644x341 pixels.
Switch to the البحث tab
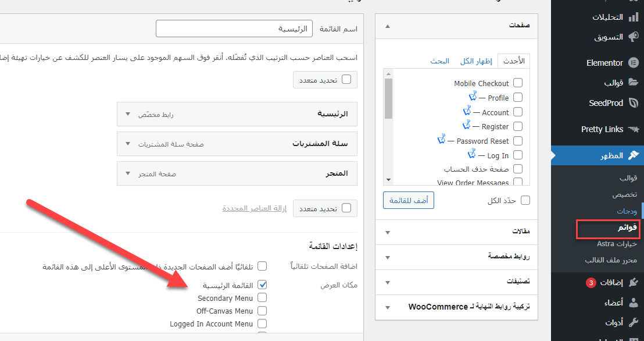pyautogui.click(x=440, y=61)
